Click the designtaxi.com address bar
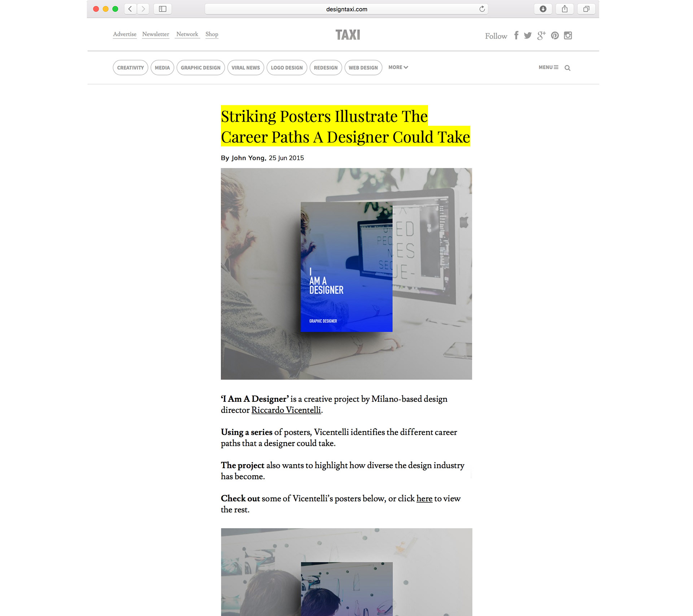This screenshot has height=616, width=693. pos(346,9)
